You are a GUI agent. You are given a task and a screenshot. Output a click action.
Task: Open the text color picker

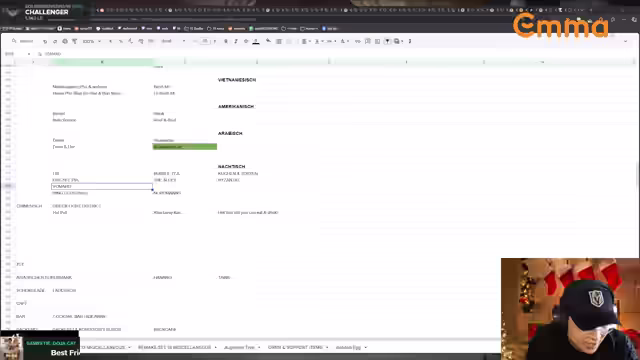click(x=256, y=41)
